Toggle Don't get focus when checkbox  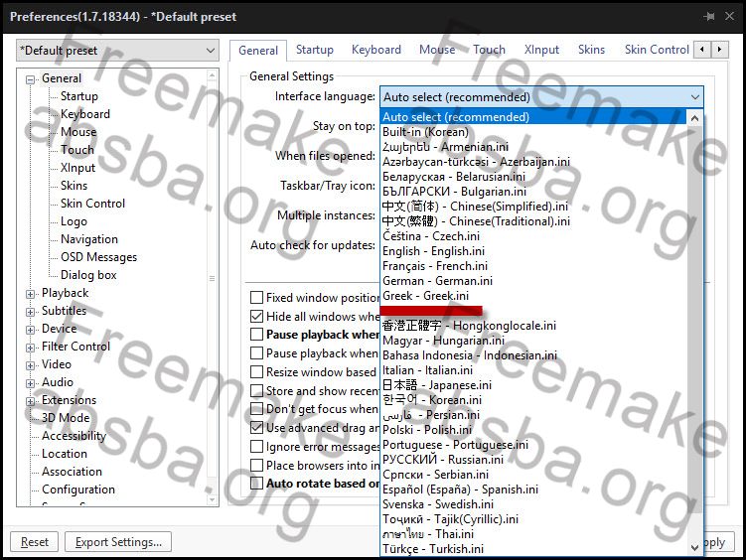257,409
